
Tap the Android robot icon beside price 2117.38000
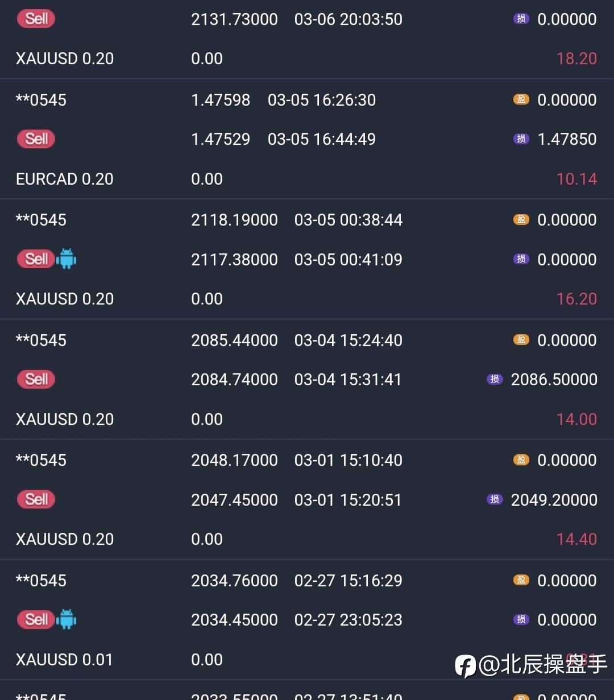pos(67,260)
